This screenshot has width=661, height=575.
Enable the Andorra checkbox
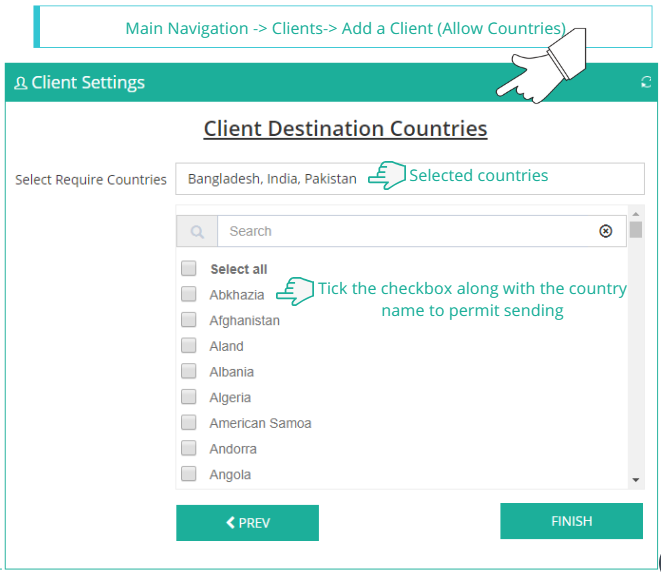click(188, 448)
